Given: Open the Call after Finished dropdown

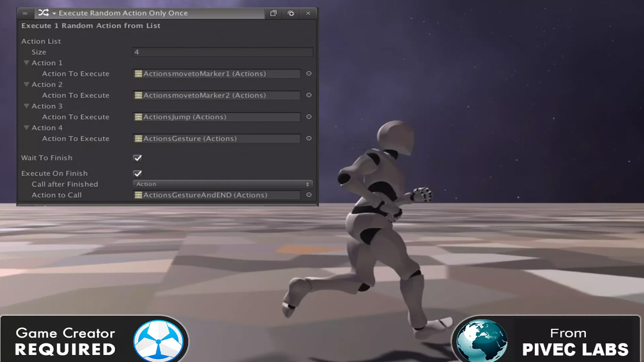Looking at the screenshot, I should pos(222,184).
